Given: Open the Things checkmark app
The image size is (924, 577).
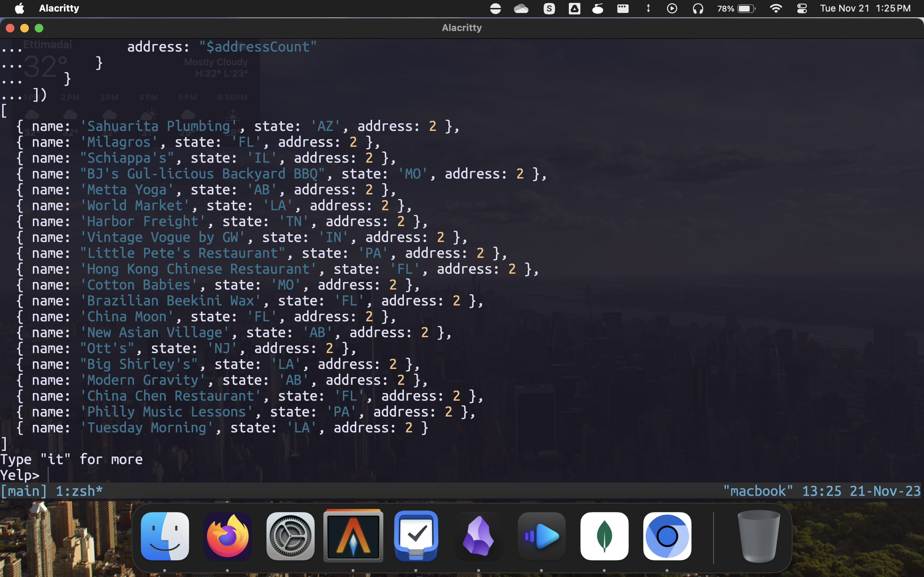Looking at the screenshot, I should coord(416,536).
